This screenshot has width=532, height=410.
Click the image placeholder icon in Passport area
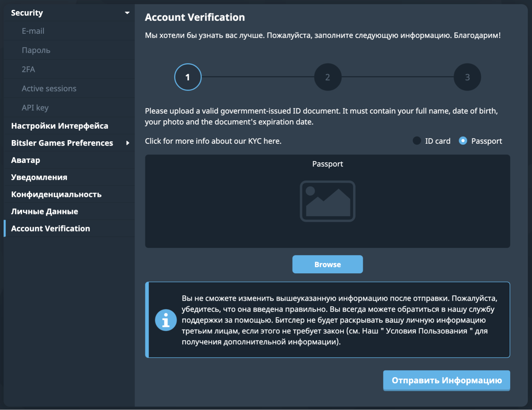(327, 201)
